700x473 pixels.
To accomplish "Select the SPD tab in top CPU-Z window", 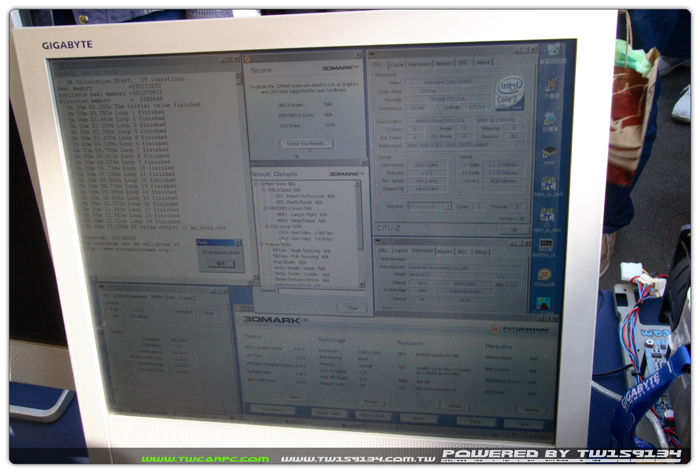I will pyautogui.click(x=462, y=63).
